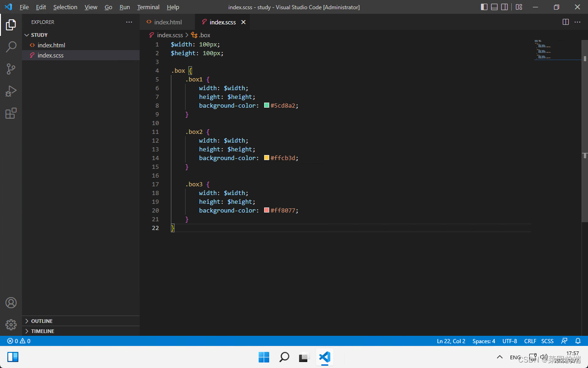Click Explorer views and more actions ellipsis
This screenshot has height=368, width=588.
(x=129, y=22)
